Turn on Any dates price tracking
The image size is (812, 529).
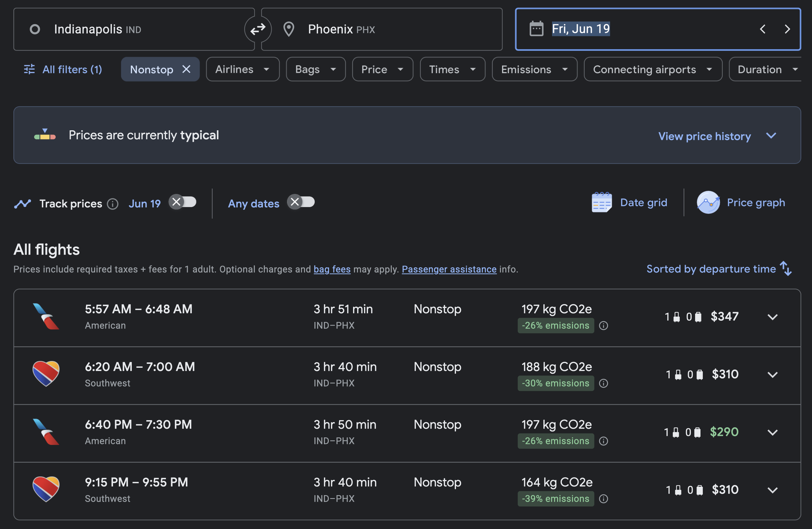click(x=301, y=202)
